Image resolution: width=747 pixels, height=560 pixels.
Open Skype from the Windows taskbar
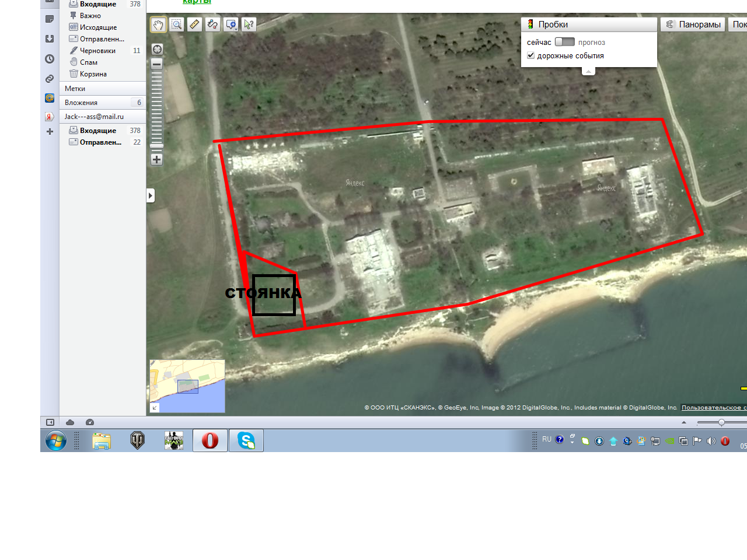tap(246, 440)
